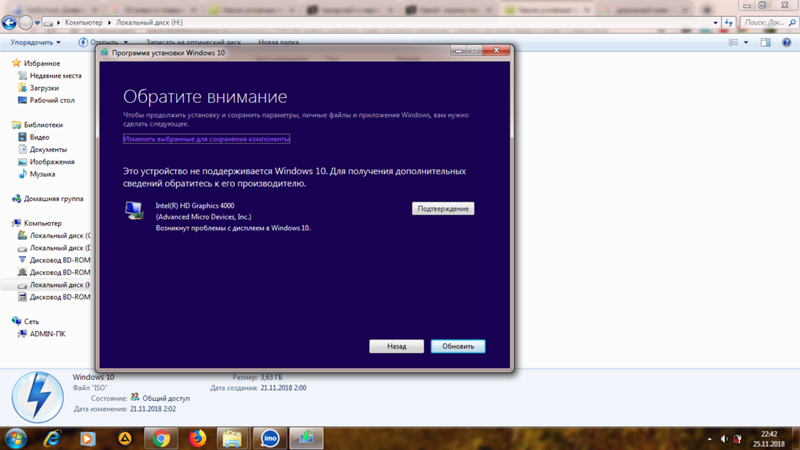Screen dimensions: 800x450
Task: Show hidden tray icons arrow
Action: tap(709, 439)
